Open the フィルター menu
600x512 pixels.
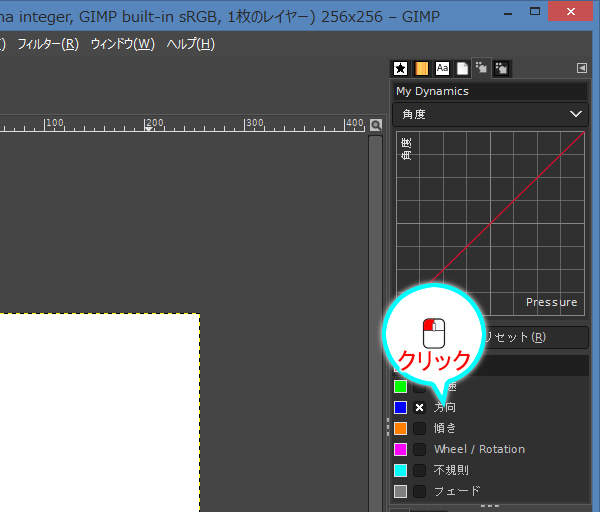(x=47, y=44)
